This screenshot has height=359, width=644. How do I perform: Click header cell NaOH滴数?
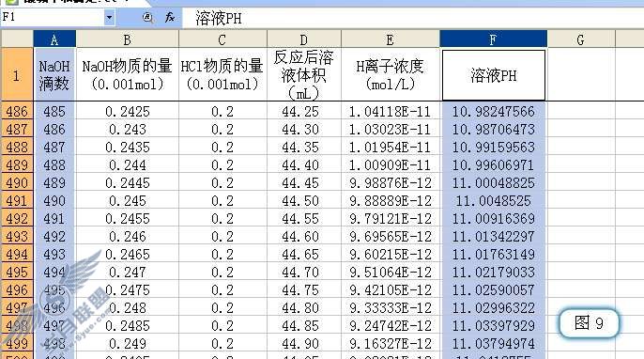point(54,75)
